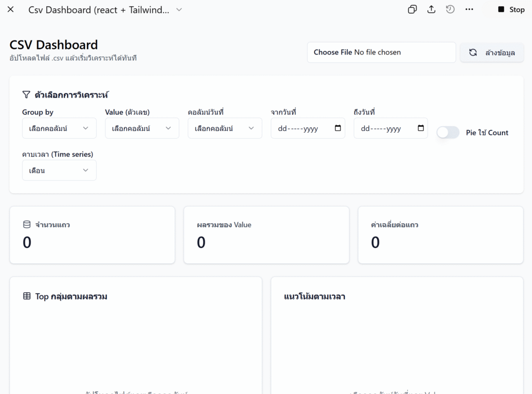Click the database icon beside จำนวนแถว
This screenshot has height=394, width=532.
pyautogui.click(x=27, y=225)
